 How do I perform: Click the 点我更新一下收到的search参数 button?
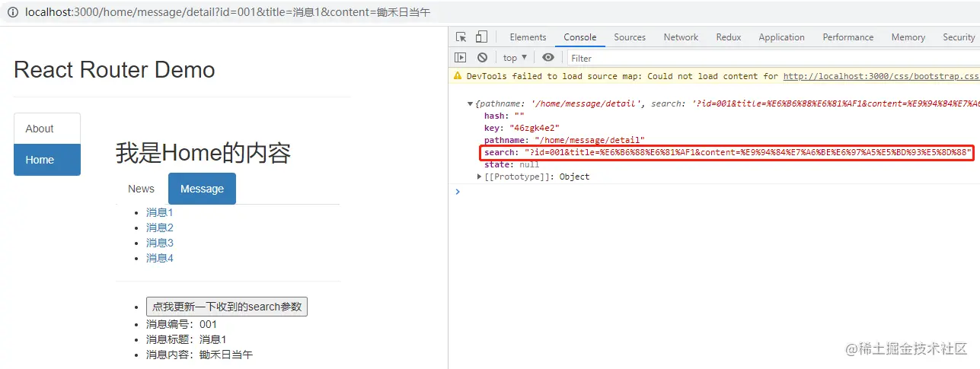click(x=227, y=307)
